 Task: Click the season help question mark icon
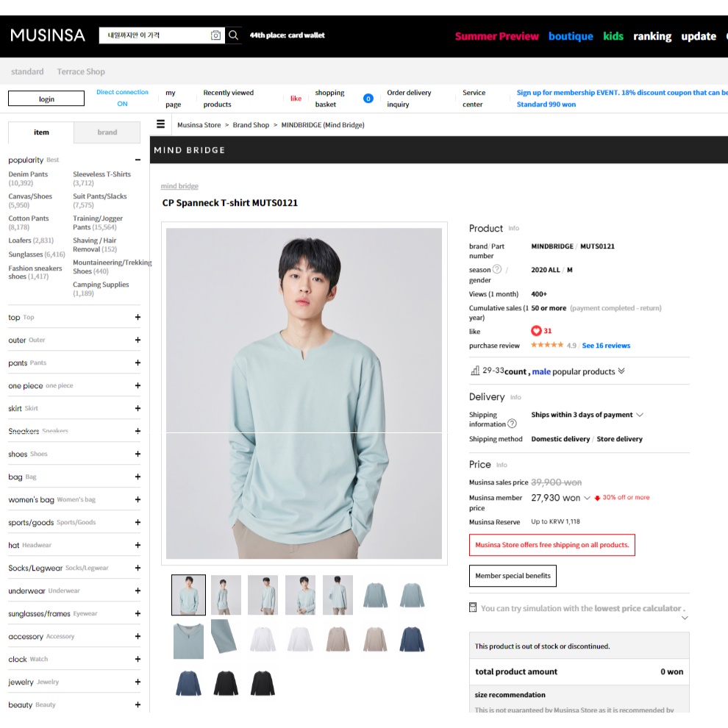coord(497,269)
